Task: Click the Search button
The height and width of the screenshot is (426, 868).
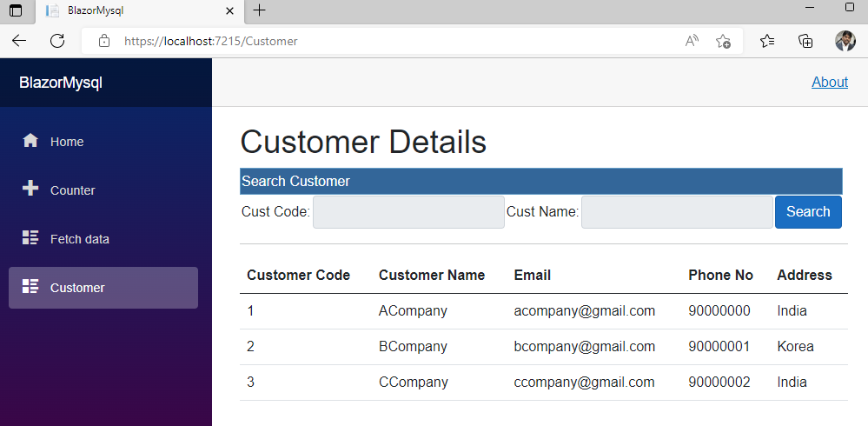Action: 808,211
